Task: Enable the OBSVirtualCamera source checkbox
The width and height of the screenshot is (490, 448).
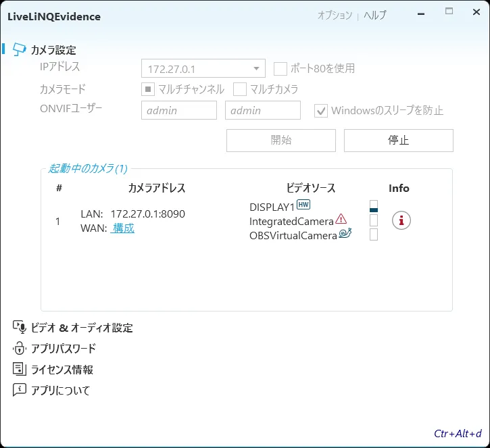Action: coord(374,234)
